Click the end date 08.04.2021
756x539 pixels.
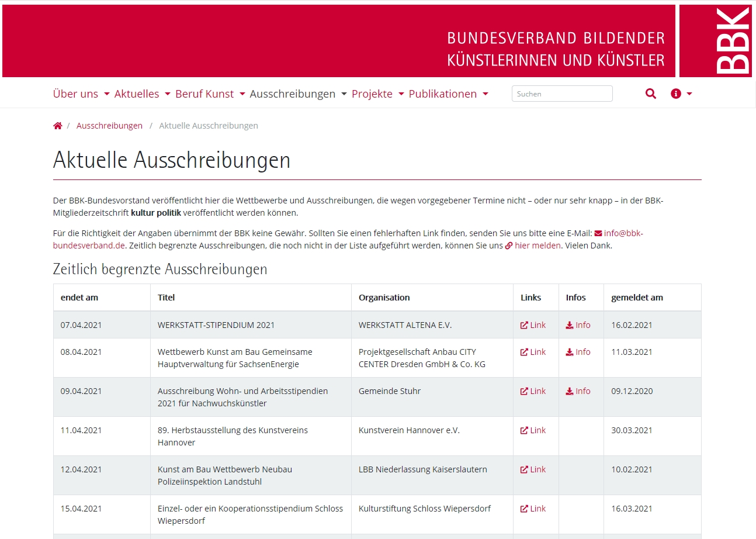[81, 352]
